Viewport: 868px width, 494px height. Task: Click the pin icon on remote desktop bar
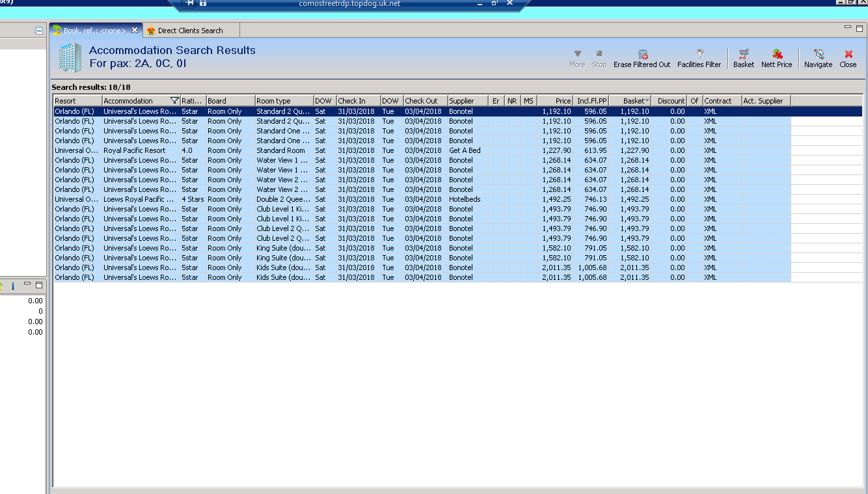click(x=190, y=3)
